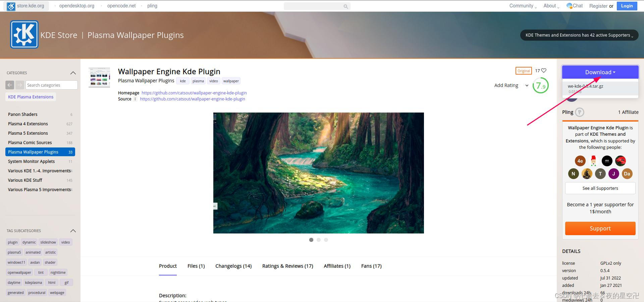The image size is (644, 302).
Task: Click the heart icon next to 17
Action: point(544,71)
